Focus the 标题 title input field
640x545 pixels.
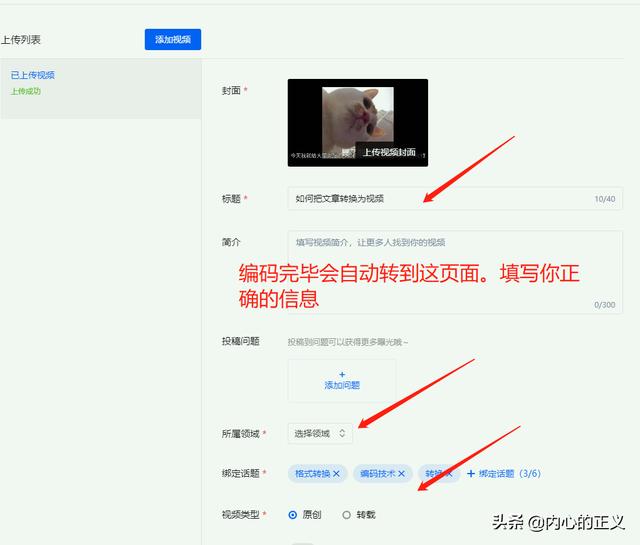tap(455, 199)
